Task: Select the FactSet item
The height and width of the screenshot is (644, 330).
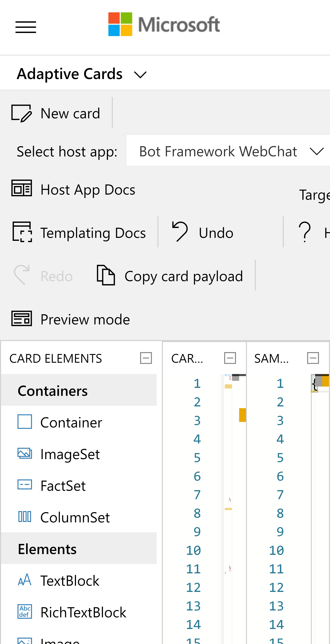Action: tap(63, 485)
